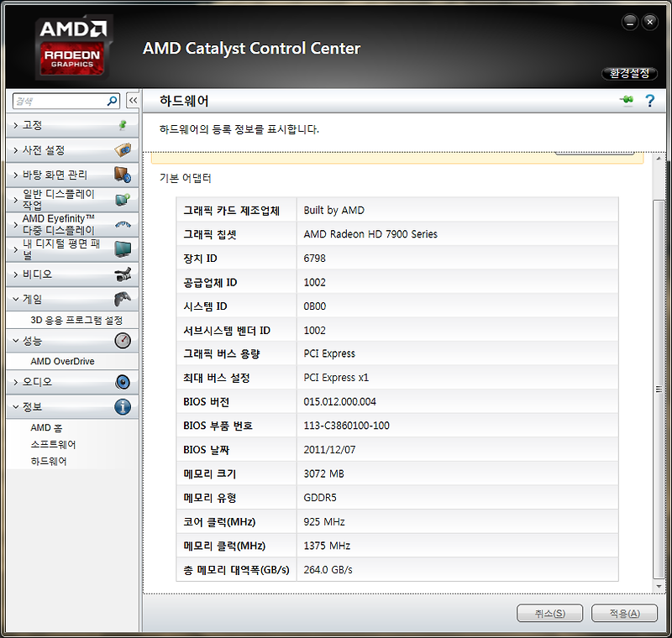The image size is (672, 638).
Task: Open help with the question mark icon
Action: tap(649, 101)
